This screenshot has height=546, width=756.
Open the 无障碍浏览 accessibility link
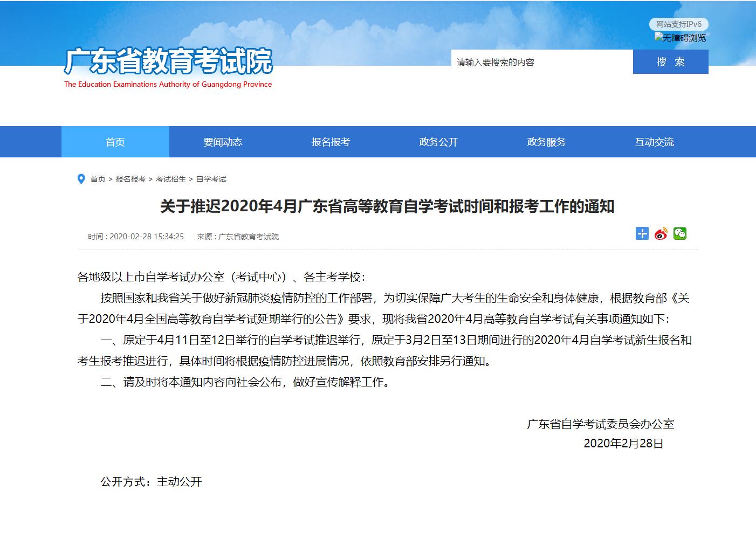(681, 38)
